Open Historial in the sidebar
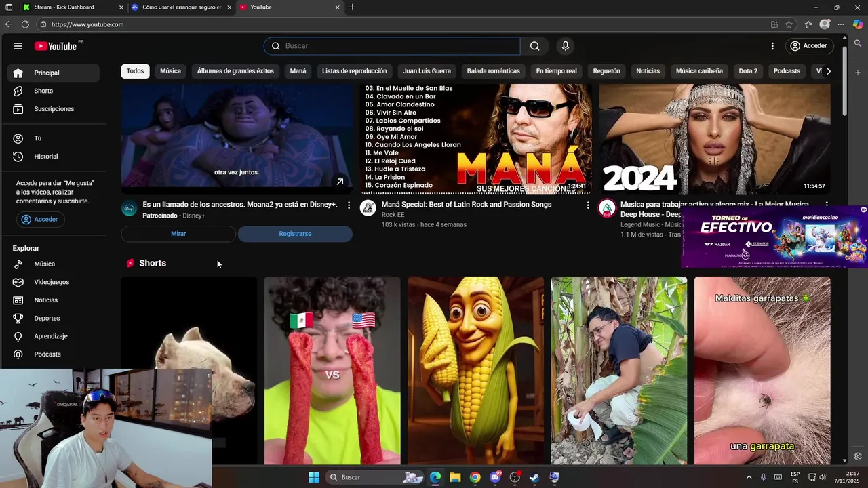 54,157
